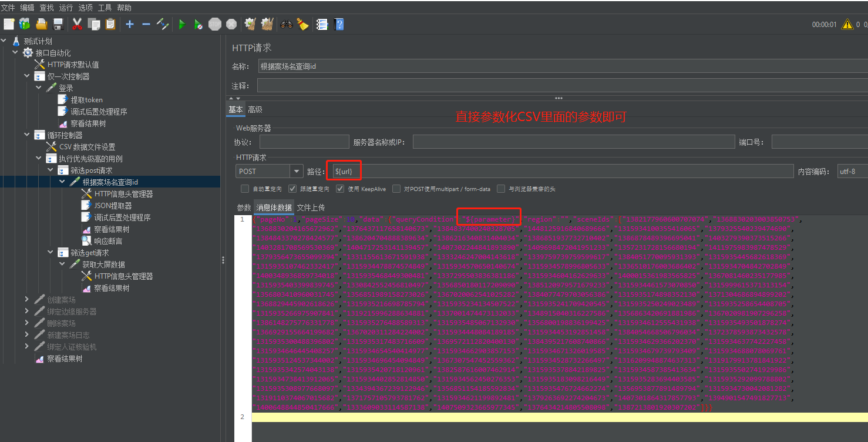
Task: Click the 名称 name input field
Action: click(x=563, y=66)
